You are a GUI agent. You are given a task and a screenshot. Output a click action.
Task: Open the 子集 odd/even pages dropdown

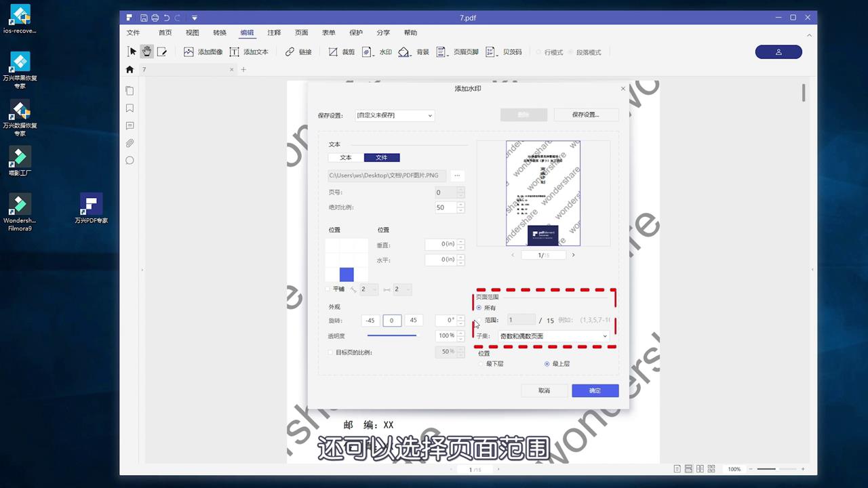pyautogui.click(x=553, y=336)
